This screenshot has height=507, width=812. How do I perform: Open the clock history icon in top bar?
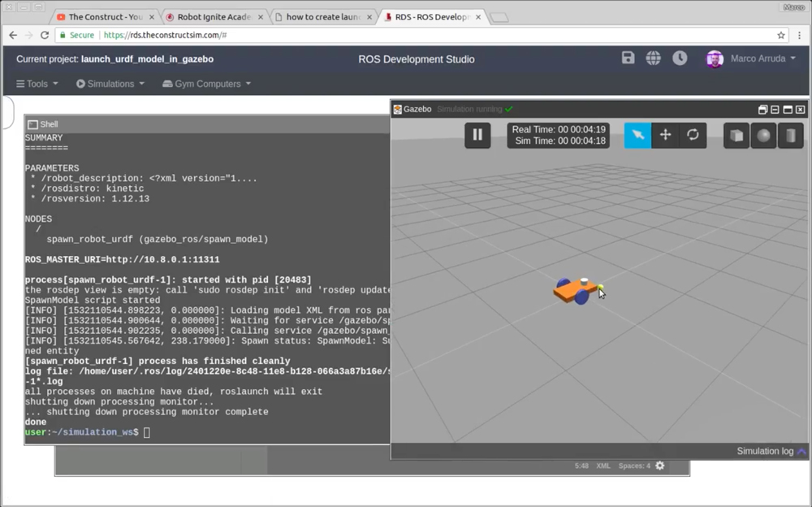(x=680, y=58)
